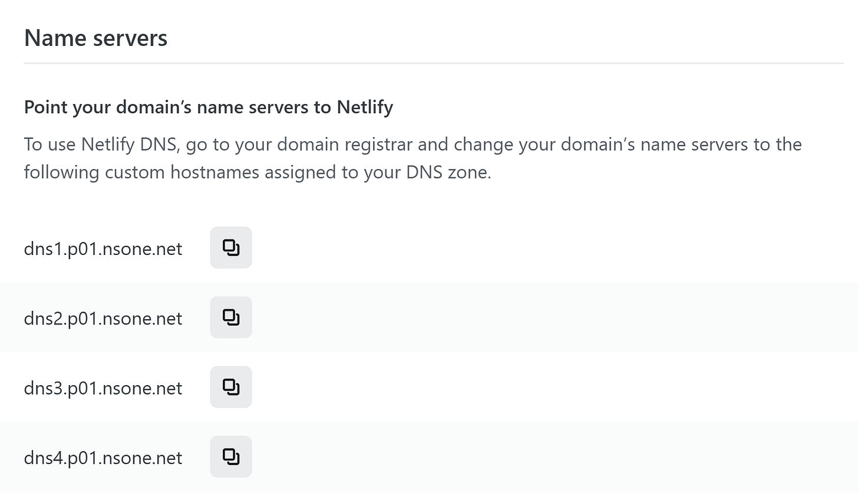Viewport: 858px width, 504px height.
Task: Copy dns1.p01.nsone.net with its copy icon
Action: coord(231,248)
